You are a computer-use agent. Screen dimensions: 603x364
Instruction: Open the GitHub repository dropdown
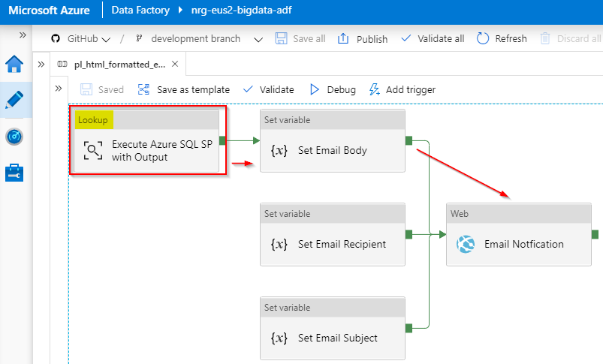[89, 39]
